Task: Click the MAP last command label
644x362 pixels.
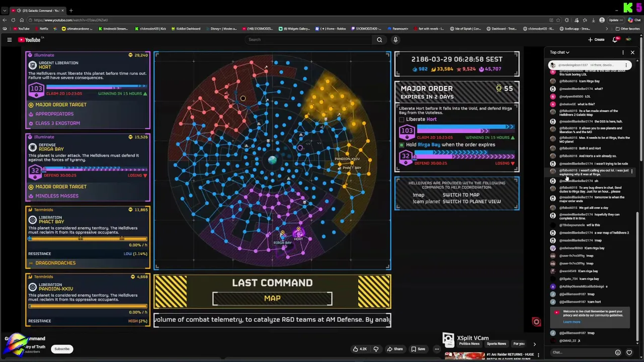Action: [x=272, y=299]
